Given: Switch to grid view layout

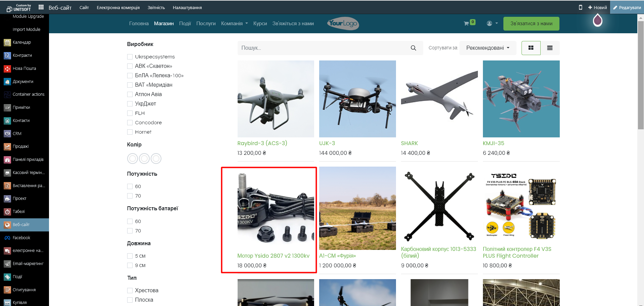Looking at the screenshot, I should click(531, 48).
